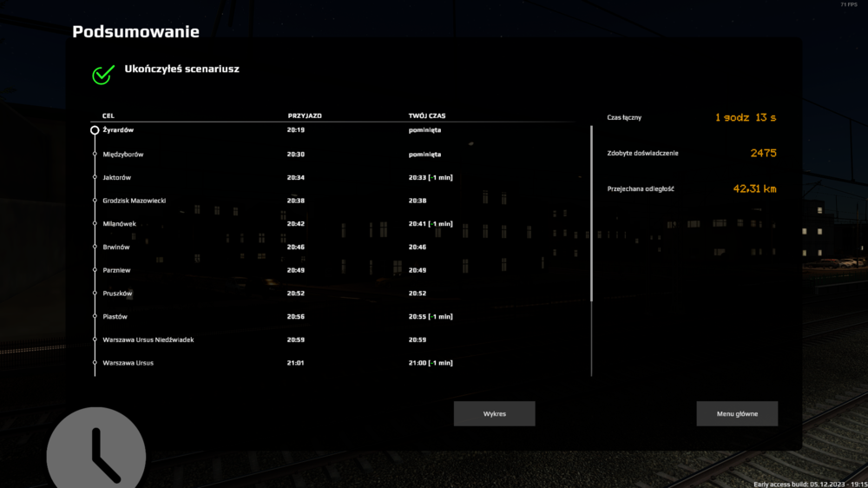Image resolution: width=868 pixels, height=488 pixels.
Task: Click Milanówek arrival time 20:42
Action: click(x=296, y=224)
